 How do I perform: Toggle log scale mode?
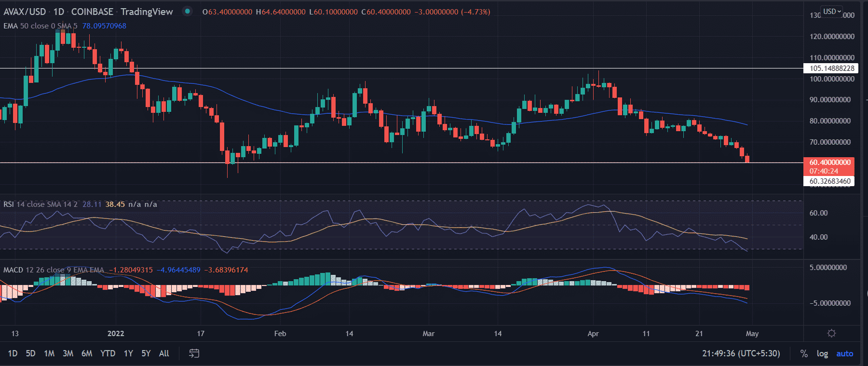[x=822, y=353]
